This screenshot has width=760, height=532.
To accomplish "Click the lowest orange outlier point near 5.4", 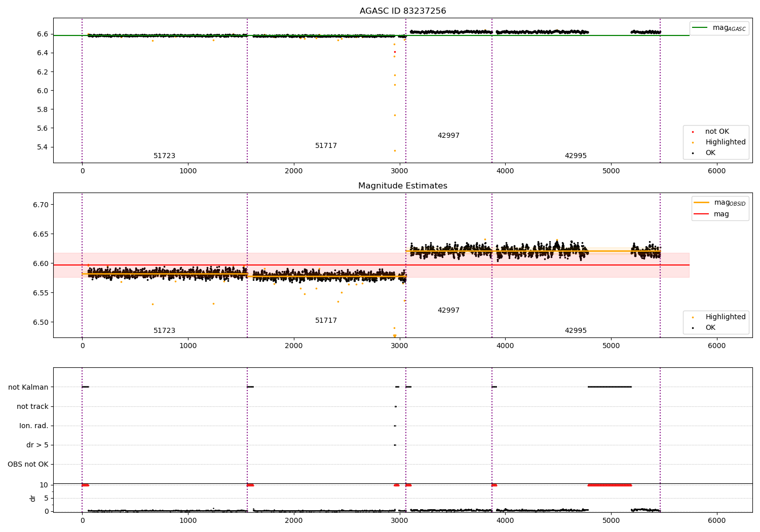I will (x=395, y=150).
